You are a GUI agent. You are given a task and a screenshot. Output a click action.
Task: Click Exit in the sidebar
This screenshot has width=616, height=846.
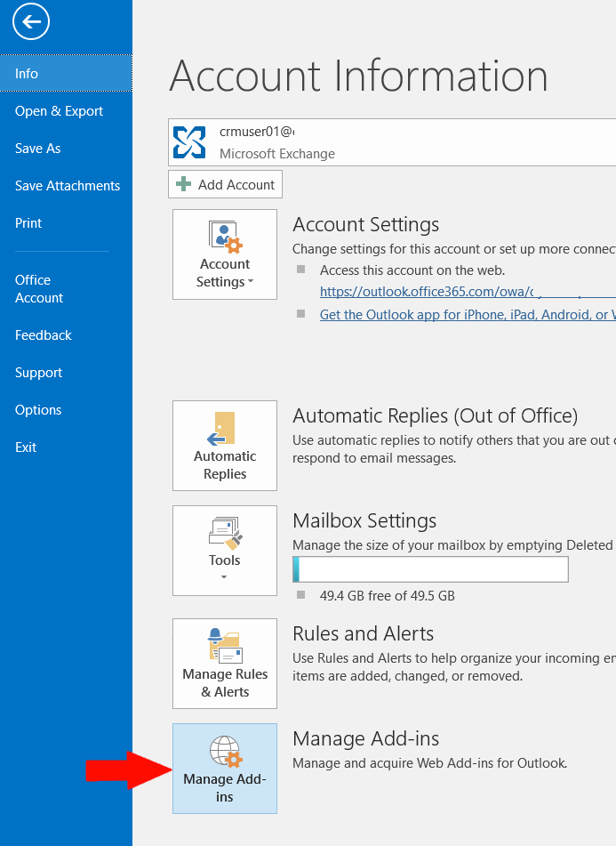[26, 447]
